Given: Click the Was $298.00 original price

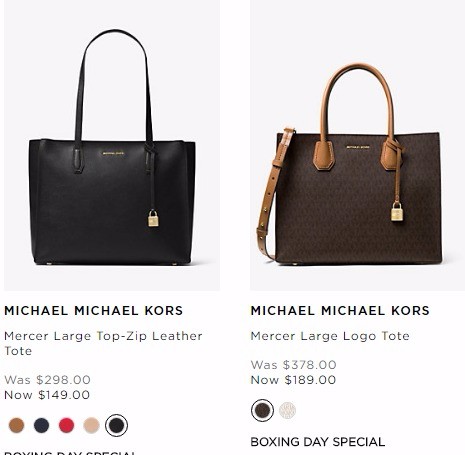Looking at the screenshot, I should (47, 380).
